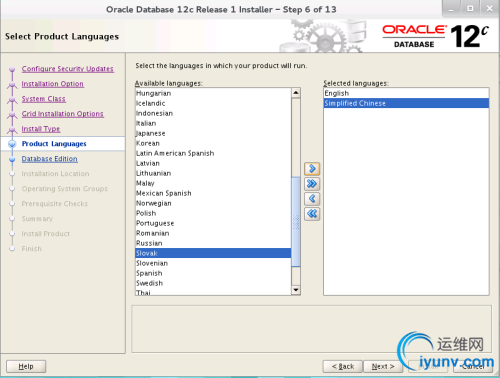Viewport: 500px width, 378px height.
Task: Select Indonesian in available languages
Action: [x=213, y=113]
